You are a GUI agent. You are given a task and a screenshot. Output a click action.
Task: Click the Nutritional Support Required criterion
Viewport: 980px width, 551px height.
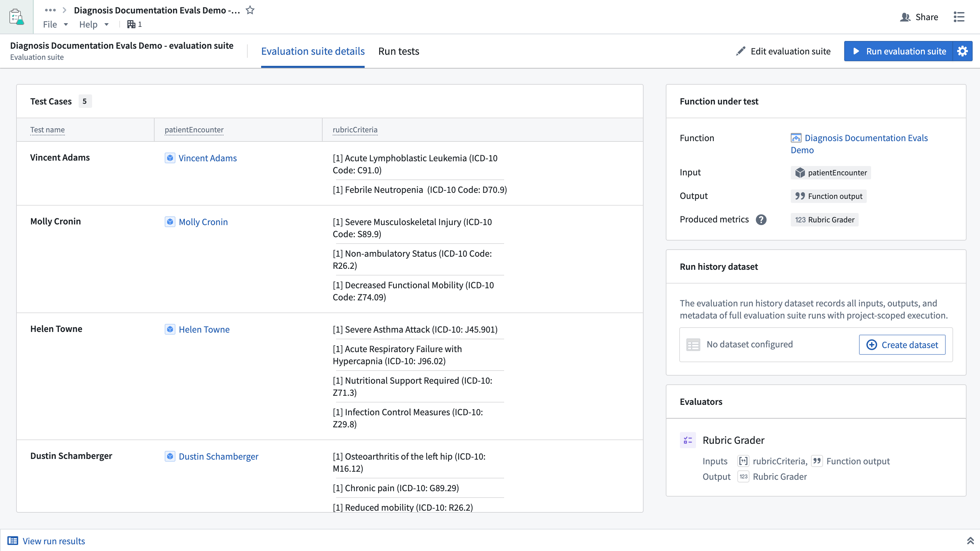point(413,386)
